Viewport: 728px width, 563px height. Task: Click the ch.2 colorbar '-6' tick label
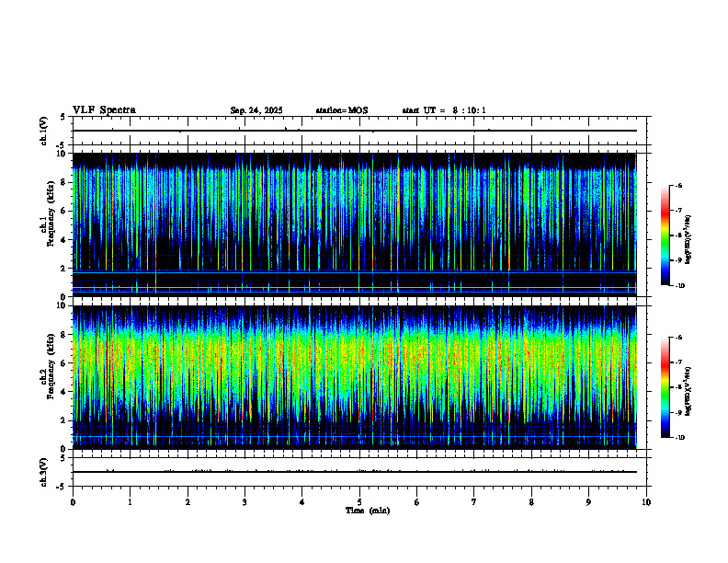(x=678, y=338)
